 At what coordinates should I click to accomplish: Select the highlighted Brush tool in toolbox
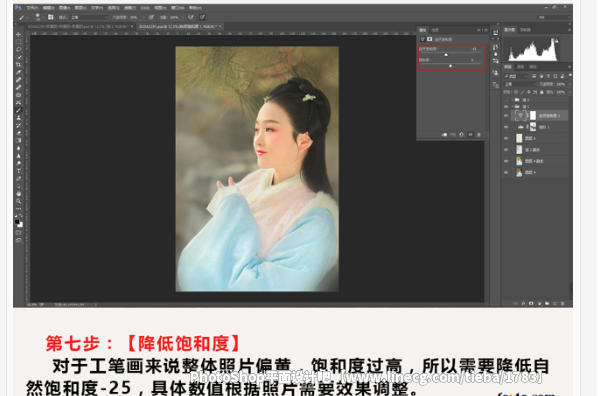[x=18, y=110]
